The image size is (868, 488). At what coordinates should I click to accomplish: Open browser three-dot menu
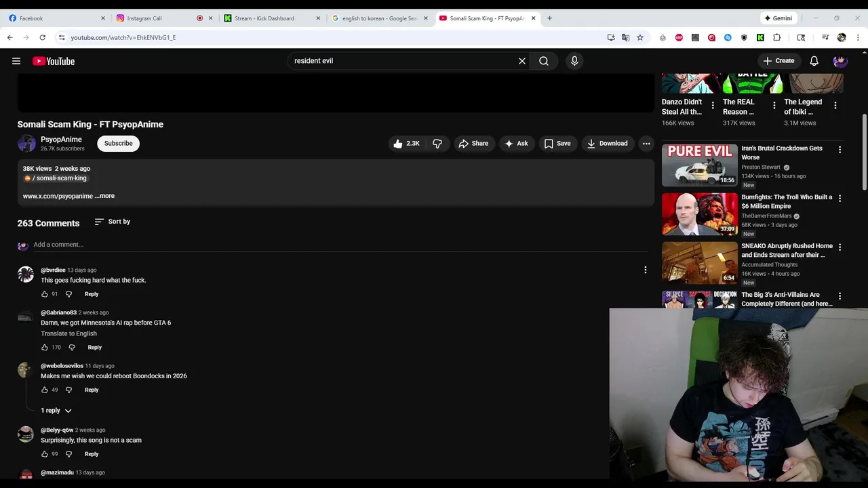[858, 37]
